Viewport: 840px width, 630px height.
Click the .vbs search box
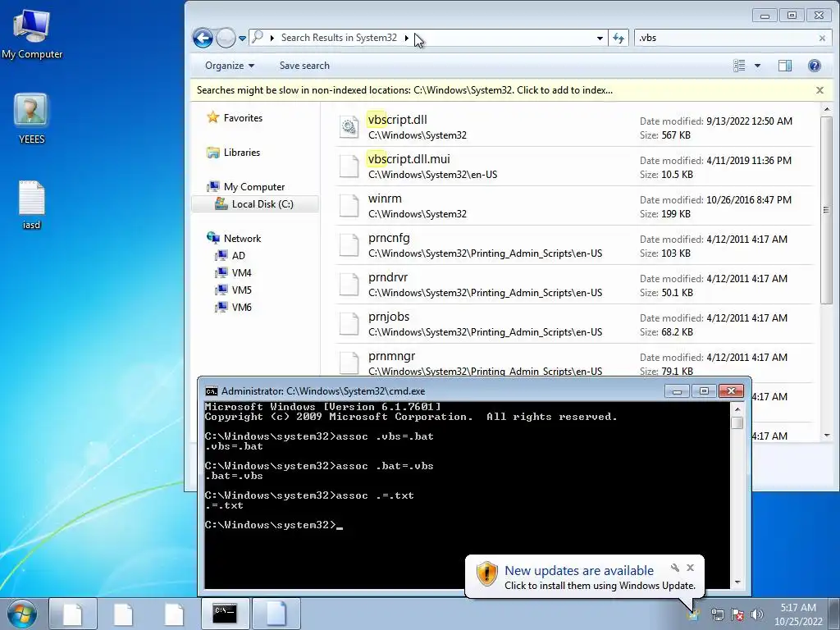coord(726,38)
